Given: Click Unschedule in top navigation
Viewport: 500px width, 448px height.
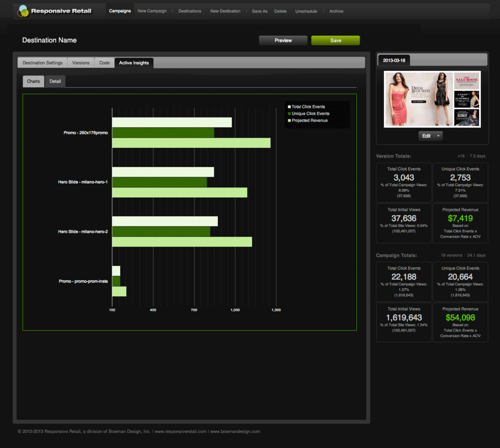Looking at the screenshot, I should [306, 11].
